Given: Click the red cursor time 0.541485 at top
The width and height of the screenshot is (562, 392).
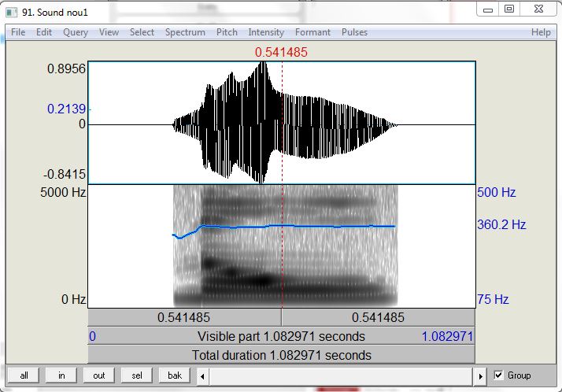Looking at the screenshot, I should click(x=281, y=52).
